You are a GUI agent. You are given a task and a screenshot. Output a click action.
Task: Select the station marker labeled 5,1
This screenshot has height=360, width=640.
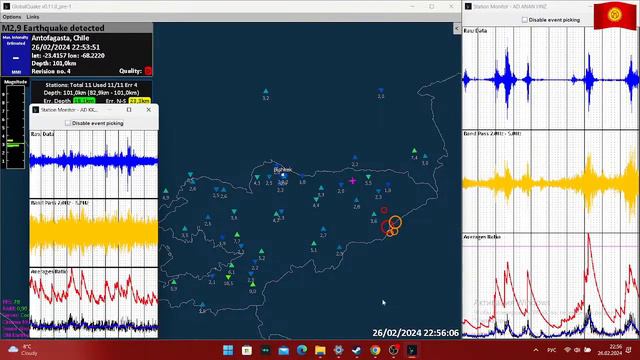pos(313,244)
